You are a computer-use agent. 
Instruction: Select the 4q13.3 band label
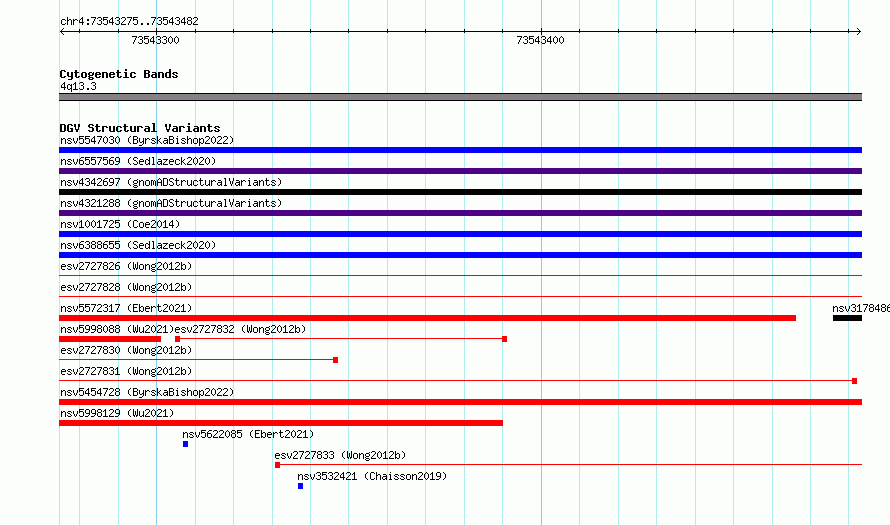tap(78, 86)
